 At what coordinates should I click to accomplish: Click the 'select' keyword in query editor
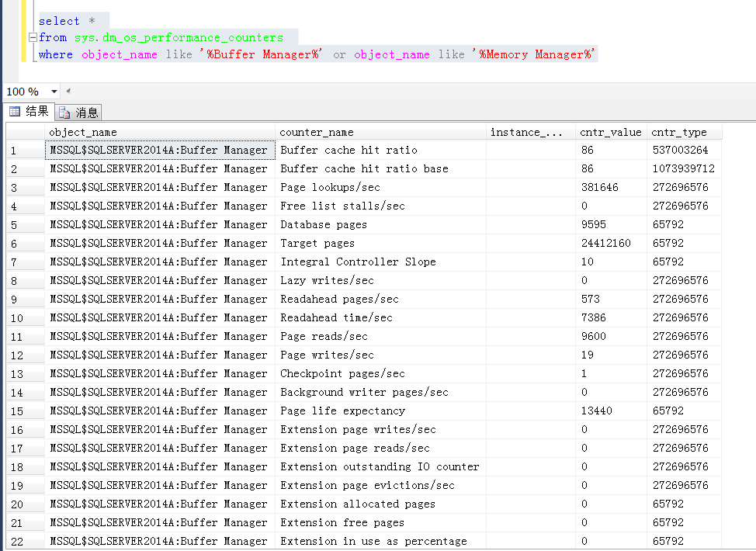pos(59,21)
